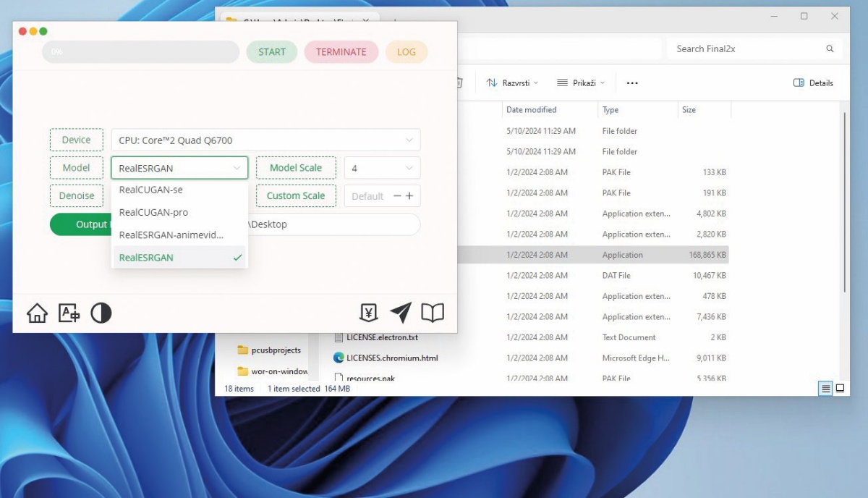The height and width of the screenshot is (498, 868).
Task: Click the Text Document type cell
Action: (629, 337)
